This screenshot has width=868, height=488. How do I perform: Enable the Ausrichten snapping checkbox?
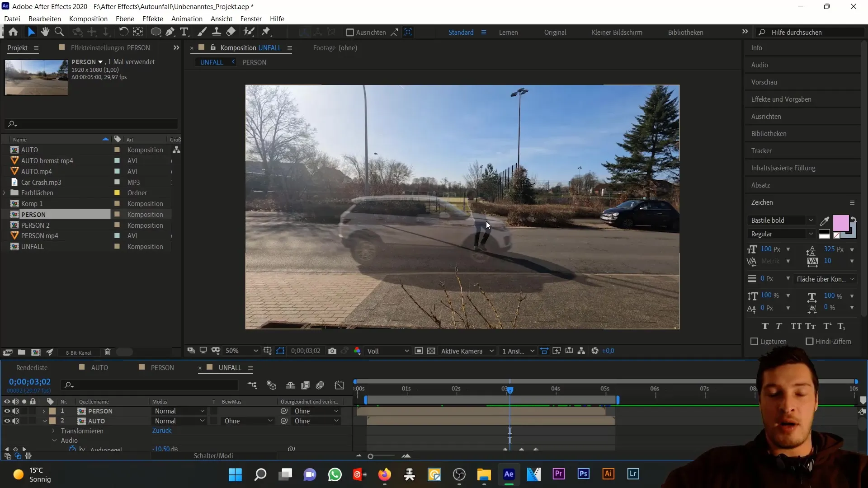point(350,33)
